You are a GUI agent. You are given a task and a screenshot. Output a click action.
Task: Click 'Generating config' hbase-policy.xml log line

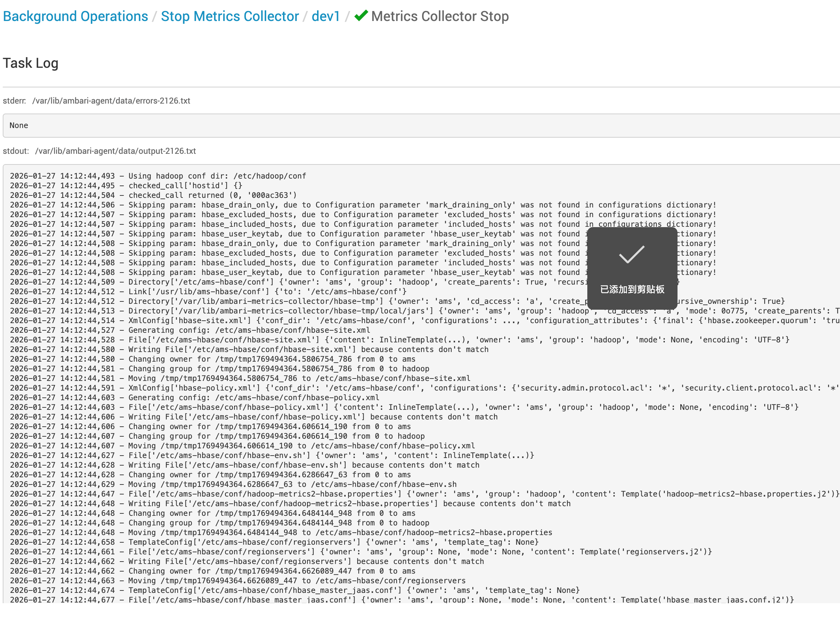[194, 397]
